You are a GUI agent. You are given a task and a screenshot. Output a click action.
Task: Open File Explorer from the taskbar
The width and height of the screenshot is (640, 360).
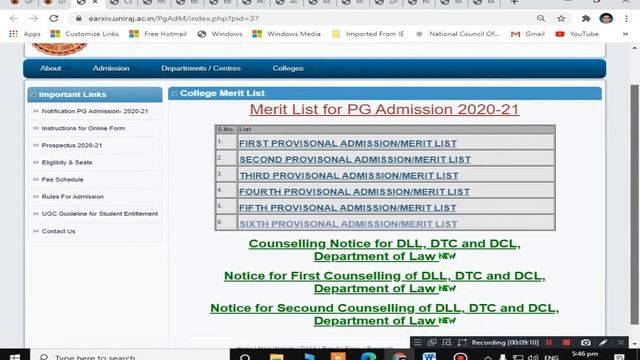(x=277, y=356)
